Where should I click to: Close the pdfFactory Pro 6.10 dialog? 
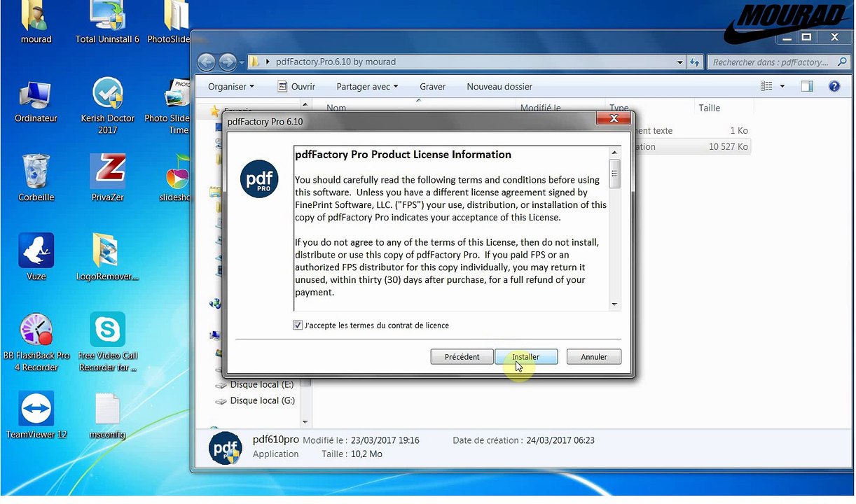613,119
